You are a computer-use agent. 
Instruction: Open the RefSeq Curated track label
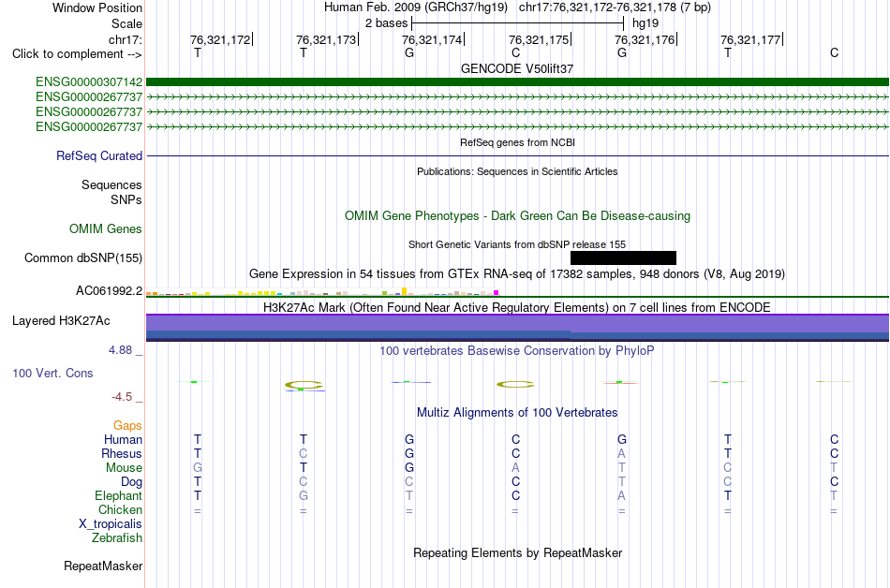(98, 156)
